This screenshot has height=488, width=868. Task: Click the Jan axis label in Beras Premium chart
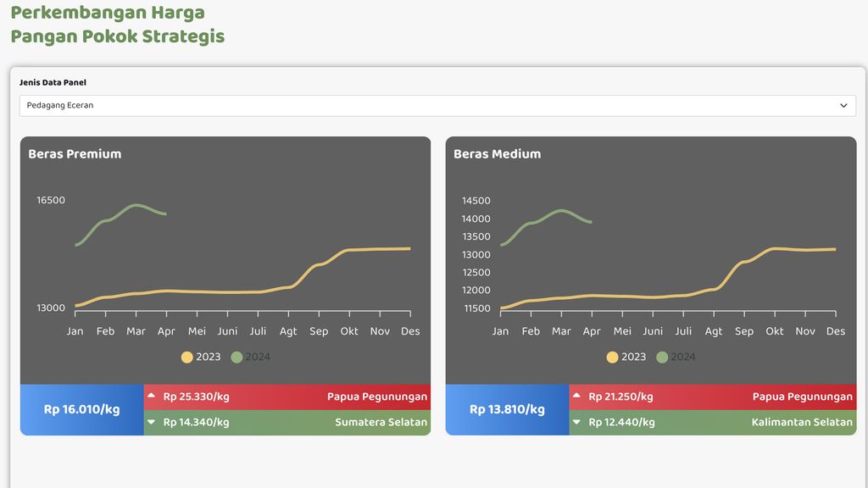pos(75,331)
